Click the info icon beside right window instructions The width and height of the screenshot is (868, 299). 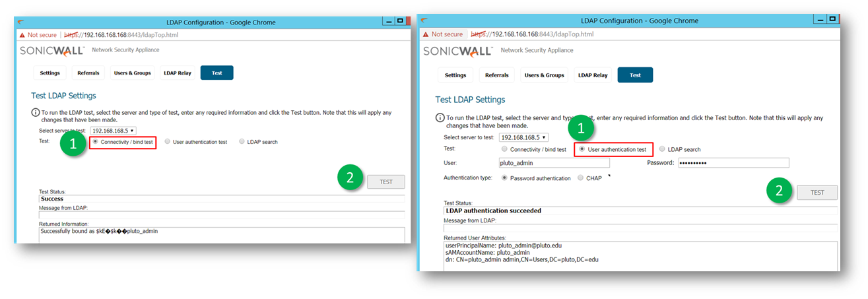pos(440,117)
